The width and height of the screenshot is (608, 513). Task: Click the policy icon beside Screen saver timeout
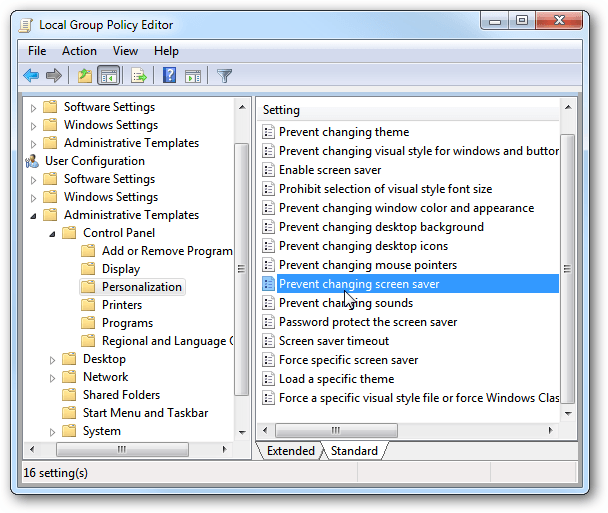(268, 341)
